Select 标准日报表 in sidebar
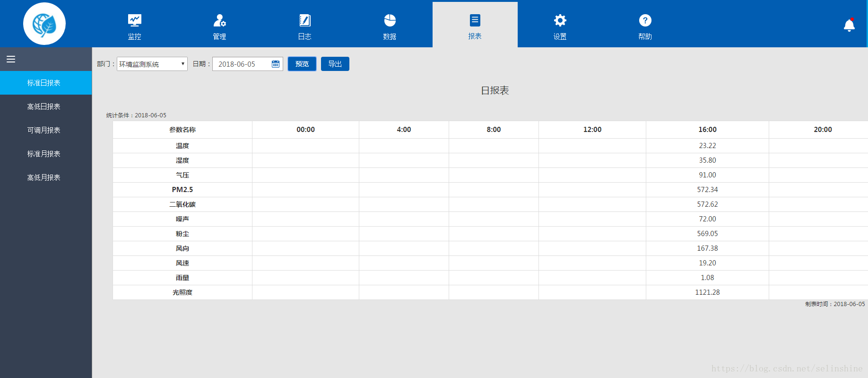This screenshot has width=868, height=378. (x=46, y=83)
